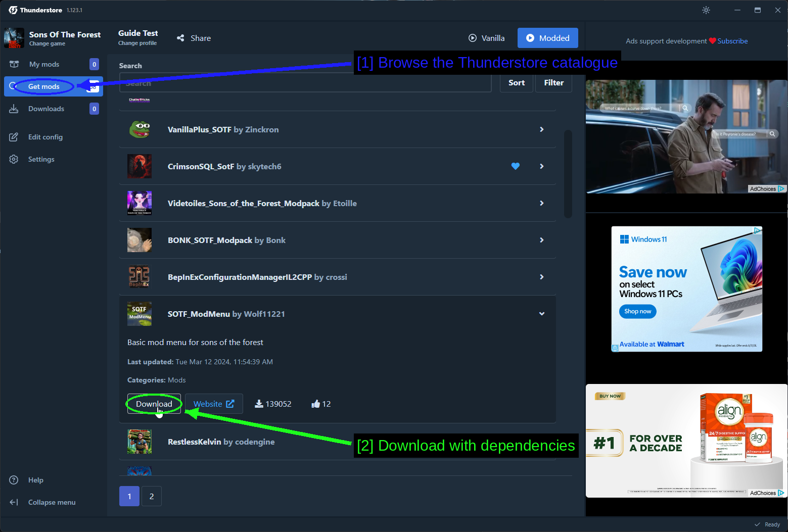Click the Help question mark icon
Image resolution: width=788 pixels, height=532 pixels.
tap(14, 480)
